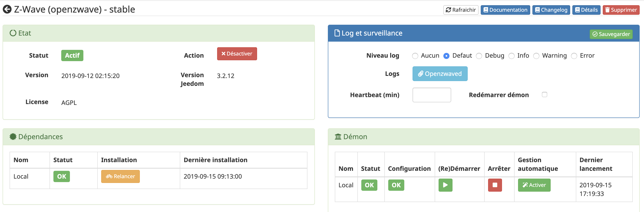
Task: Go back using the arrow icon
Action: (x=7, y=10)
